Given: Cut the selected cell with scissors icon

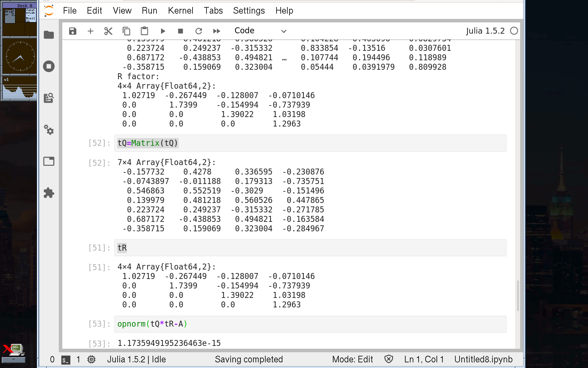Looking at the screenshot, I should 108,31.
